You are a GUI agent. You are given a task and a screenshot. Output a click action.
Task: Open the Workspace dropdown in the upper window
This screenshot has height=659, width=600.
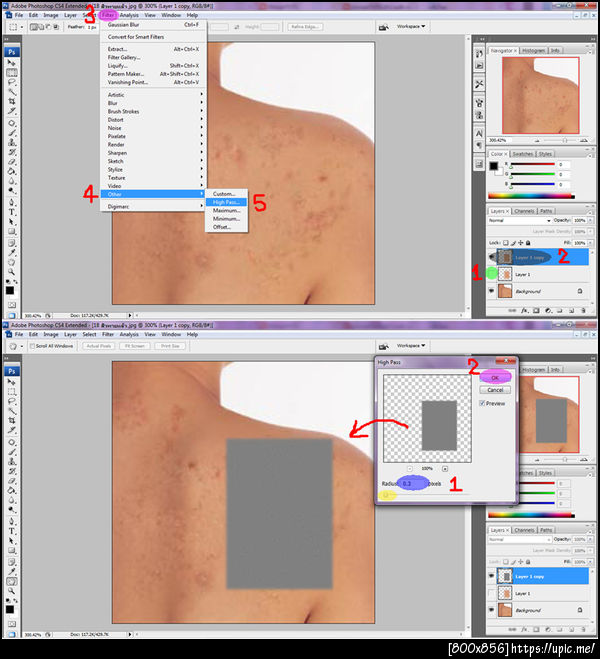[411, 26]
